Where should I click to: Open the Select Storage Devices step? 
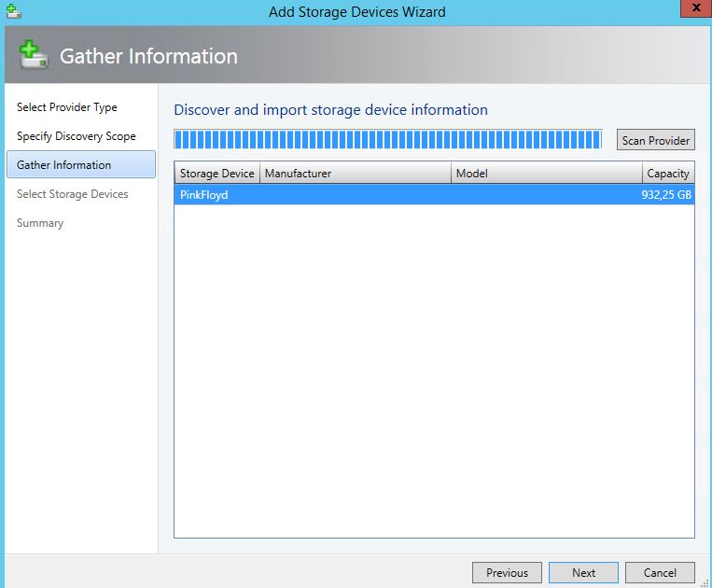click(x=72, y=194)
